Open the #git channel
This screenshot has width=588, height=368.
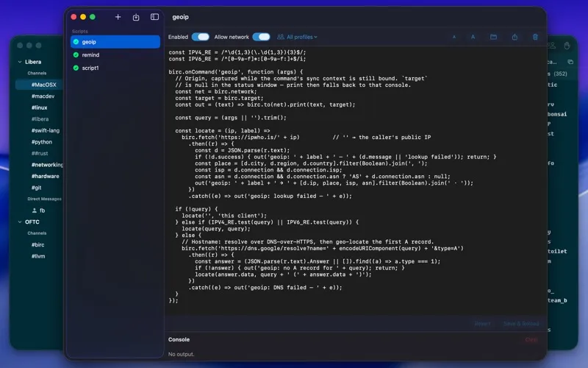tap(36, 188)
